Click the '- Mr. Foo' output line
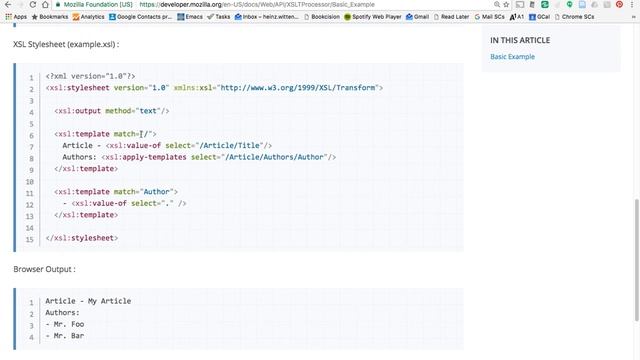640x360 pixels. point(64,324)
